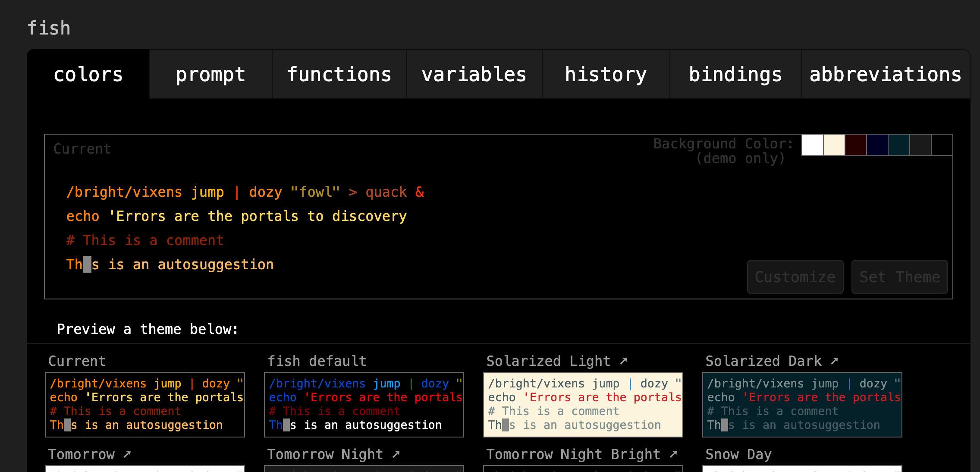
Task: Select the abbreviations tab
Action: coord(885,74)
